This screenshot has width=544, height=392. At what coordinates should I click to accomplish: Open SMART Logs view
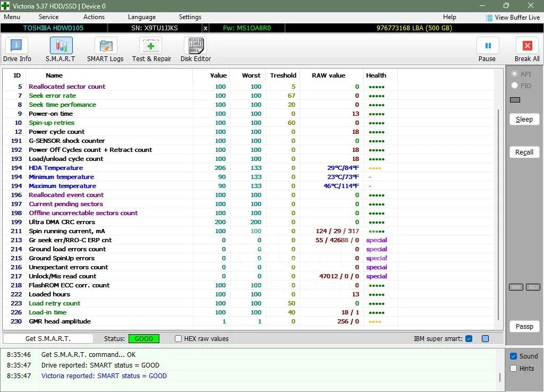105,49
